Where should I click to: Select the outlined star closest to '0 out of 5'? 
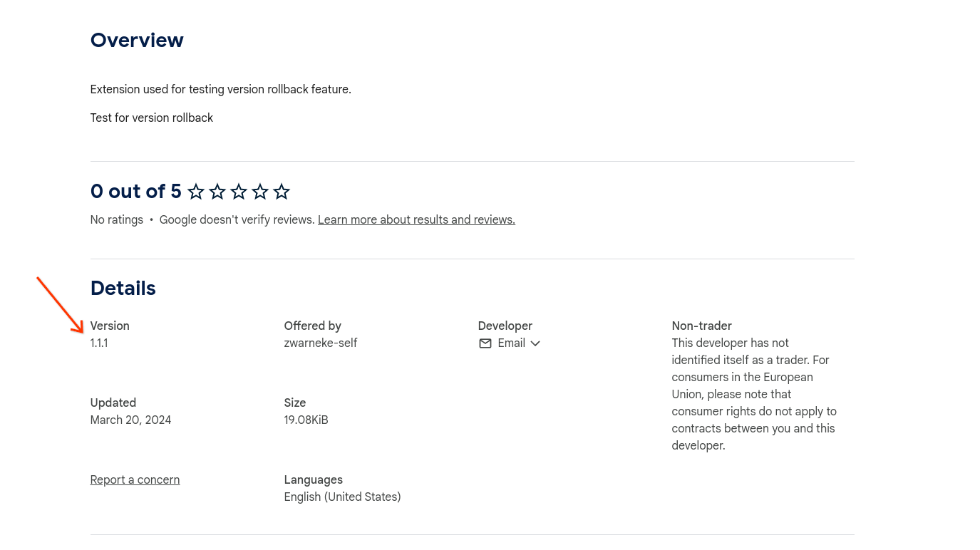point(196,192)
